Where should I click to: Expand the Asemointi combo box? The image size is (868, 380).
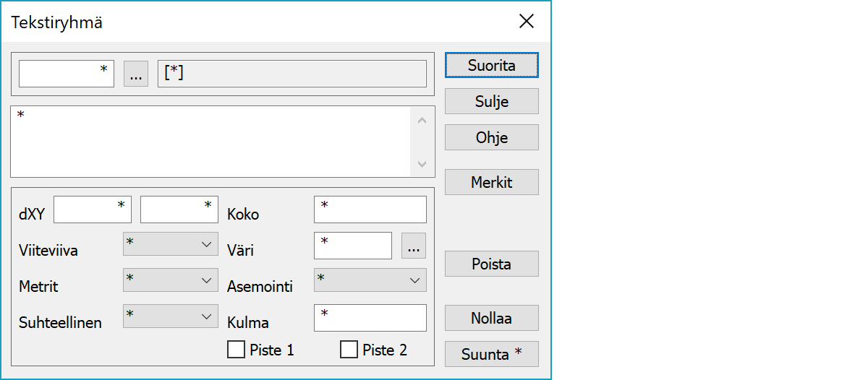tap(370, 280)
